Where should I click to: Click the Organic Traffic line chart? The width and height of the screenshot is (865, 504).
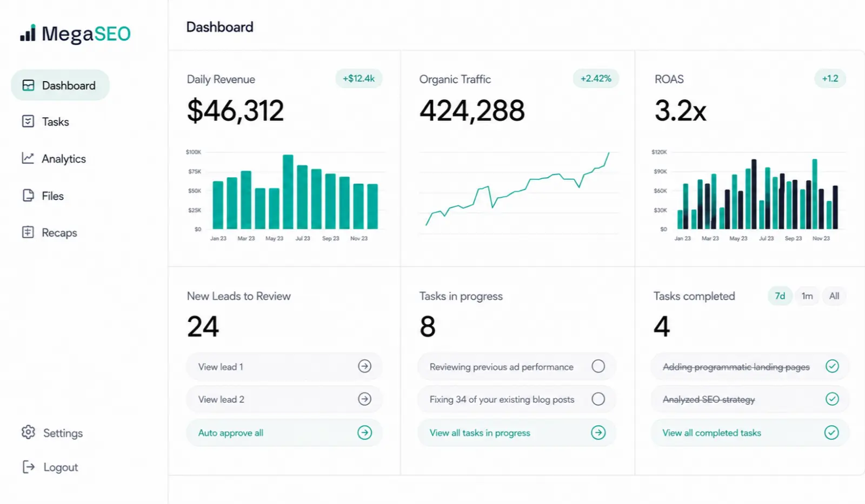pos(518,192)
